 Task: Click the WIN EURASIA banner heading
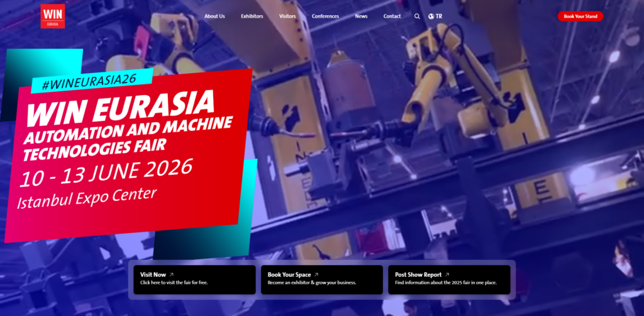(120, 107)
